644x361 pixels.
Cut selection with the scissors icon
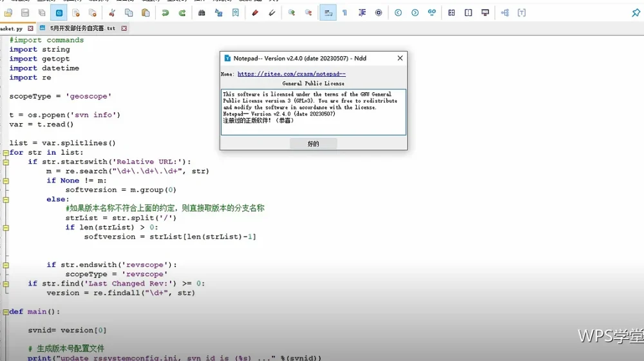click(111, 13)
